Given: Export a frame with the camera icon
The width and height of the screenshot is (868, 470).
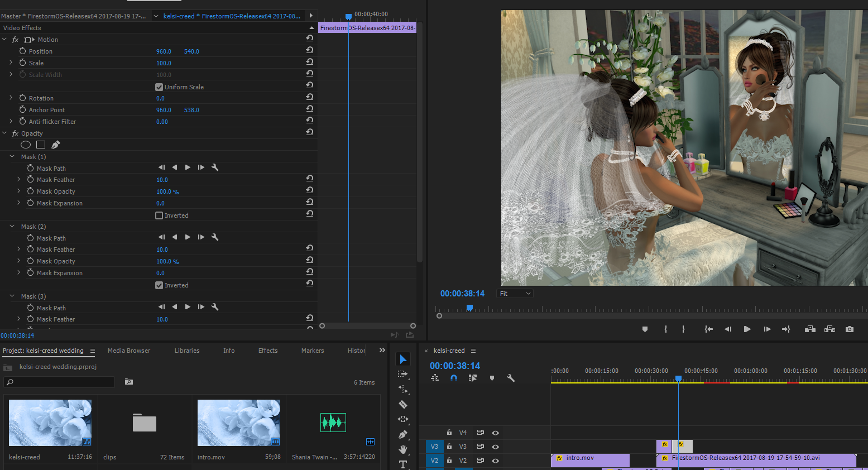Looking at the screenshot, I should [850, 329].
